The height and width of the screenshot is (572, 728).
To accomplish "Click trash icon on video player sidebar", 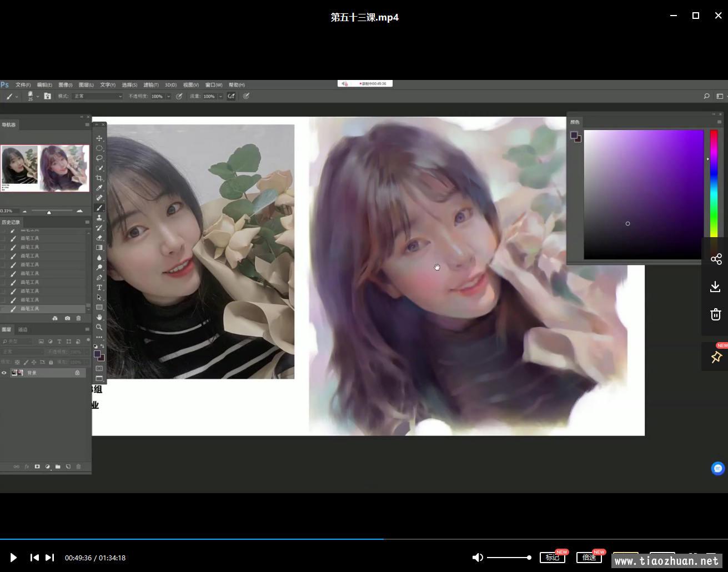I will [715, 314].
